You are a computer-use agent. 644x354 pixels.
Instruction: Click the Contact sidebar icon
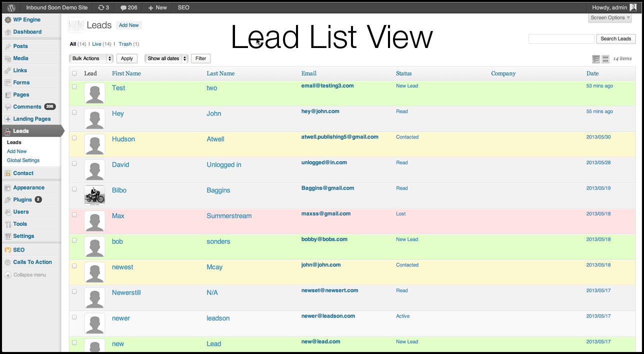point(8,173)
